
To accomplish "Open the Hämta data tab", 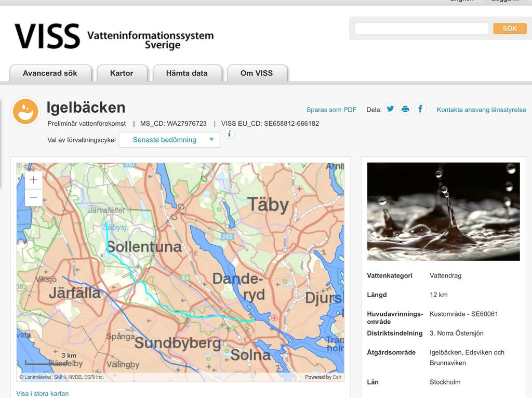I will 187,73.
